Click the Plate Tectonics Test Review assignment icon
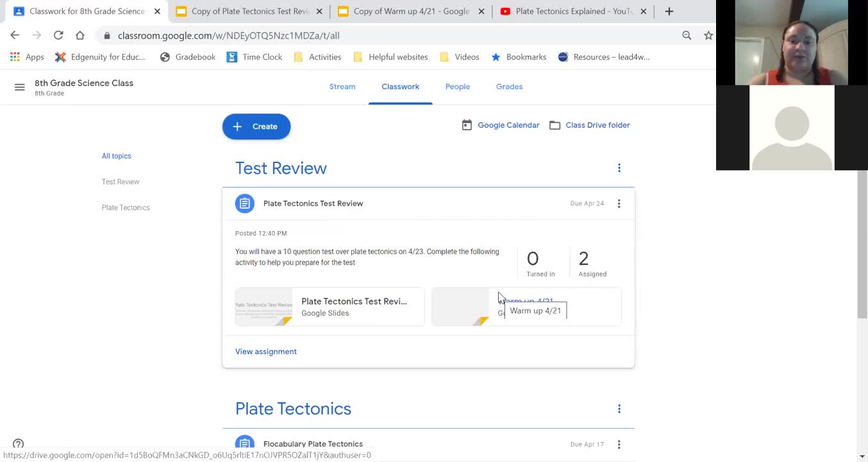Viewport: 868px width, 462px height. pyautogui.click(x=245, y=203)
